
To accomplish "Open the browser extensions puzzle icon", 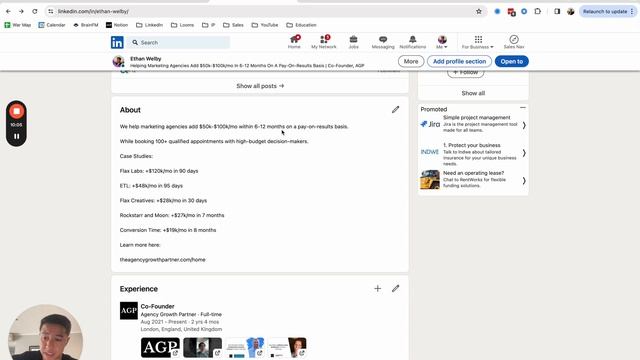I will click(538, 11).
